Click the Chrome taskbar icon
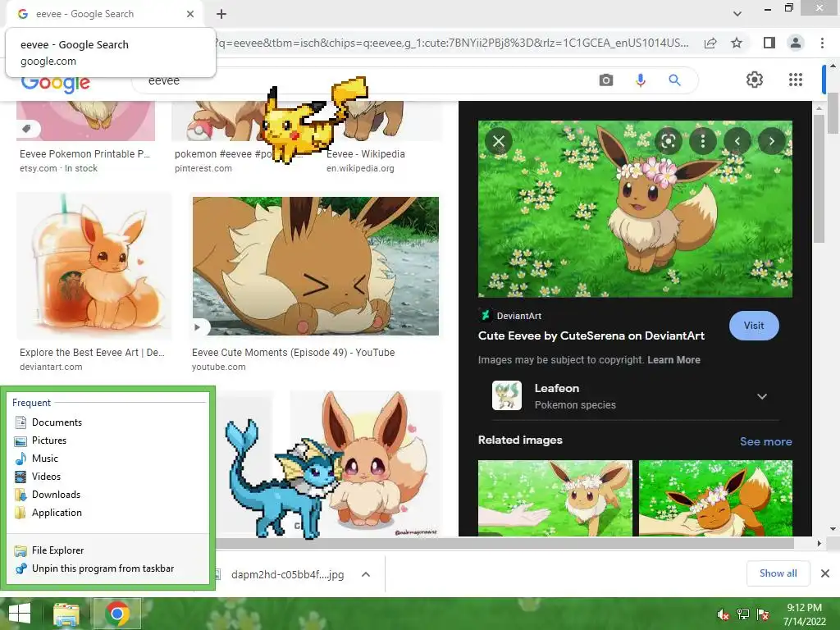 [x=117, y=614]
